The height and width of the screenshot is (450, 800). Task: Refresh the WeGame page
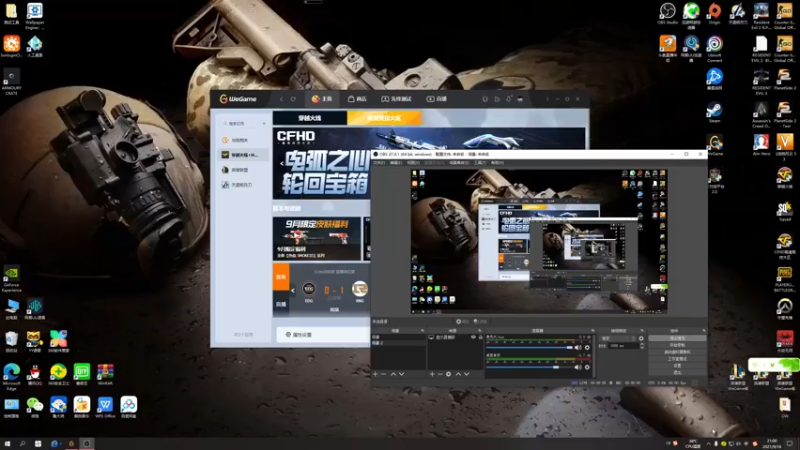(x=293, y=99)
